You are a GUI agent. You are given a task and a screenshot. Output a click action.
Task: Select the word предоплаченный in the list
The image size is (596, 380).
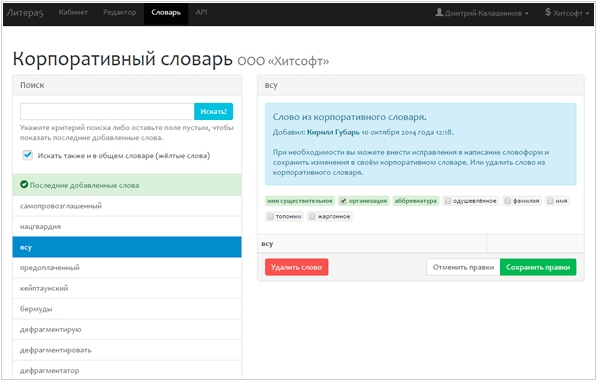pos(127,268)
